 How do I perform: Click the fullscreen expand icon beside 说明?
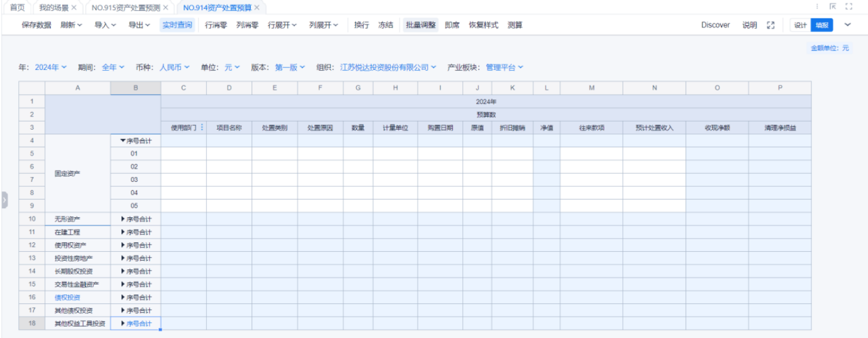771,25
